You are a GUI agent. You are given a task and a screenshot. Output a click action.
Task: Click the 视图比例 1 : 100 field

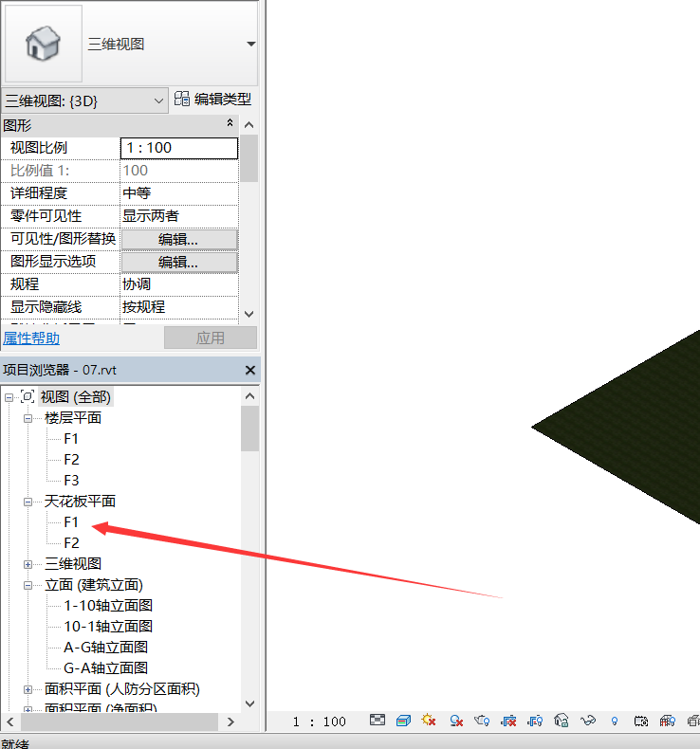pos(178,148)
